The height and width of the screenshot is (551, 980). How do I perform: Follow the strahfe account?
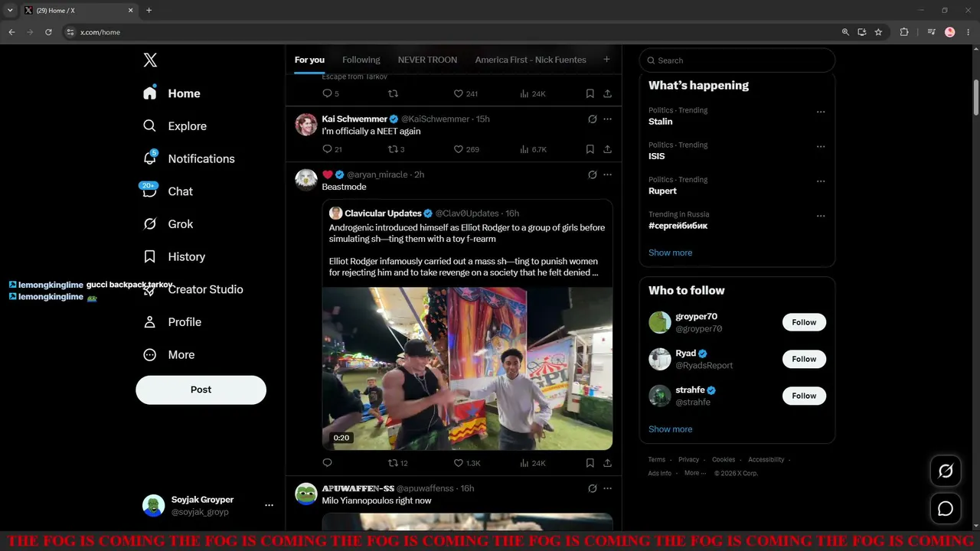[x=804, y=396]
